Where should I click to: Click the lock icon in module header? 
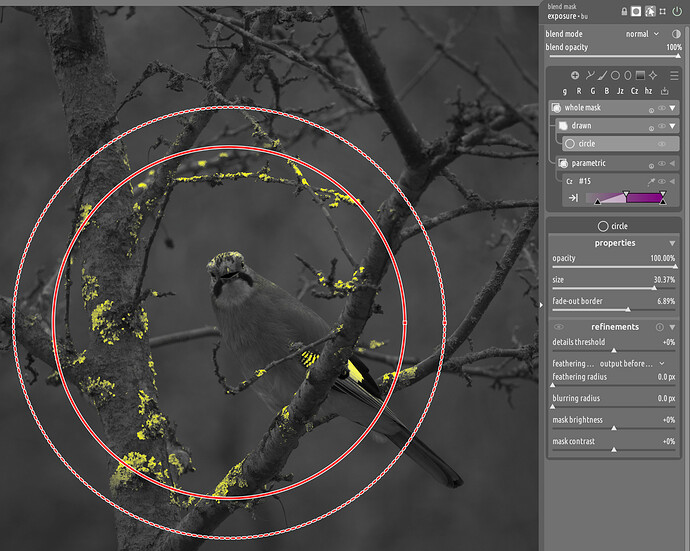(x=624, y=11)
